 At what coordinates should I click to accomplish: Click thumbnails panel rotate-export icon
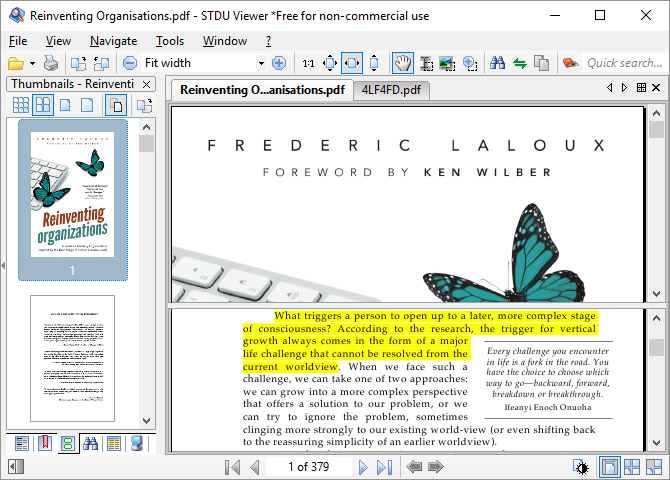click(144, 105)
